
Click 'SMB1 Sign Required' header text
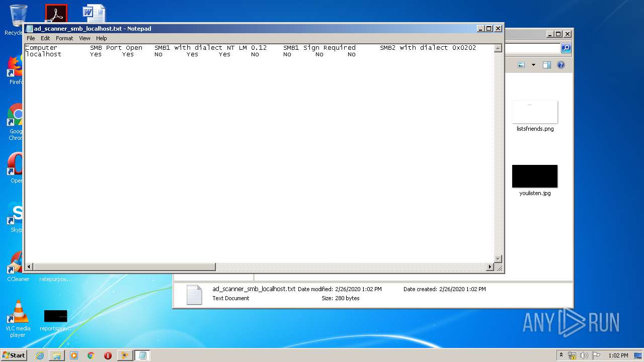[x=319, y=48]
